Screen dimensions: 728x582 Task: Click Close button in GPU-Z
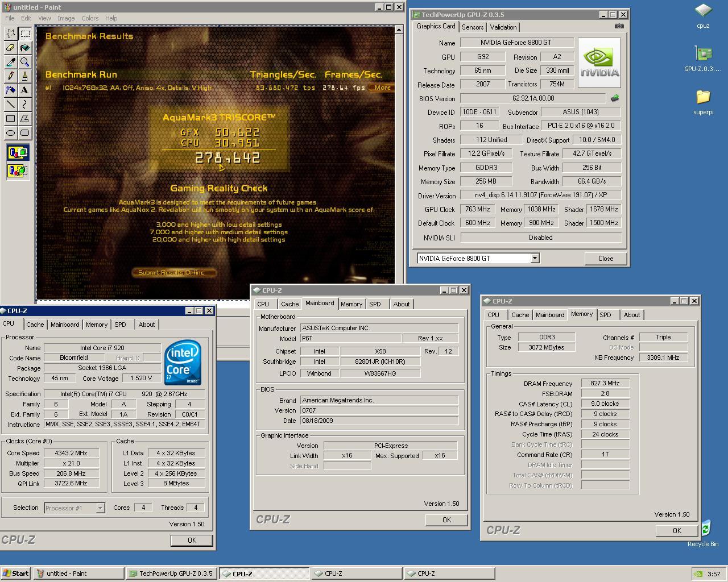(606, 258)
